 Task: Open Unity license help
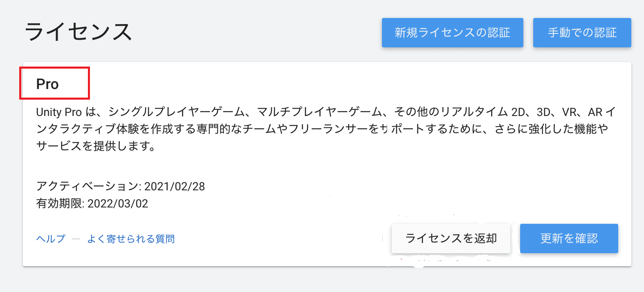(50, 239)
